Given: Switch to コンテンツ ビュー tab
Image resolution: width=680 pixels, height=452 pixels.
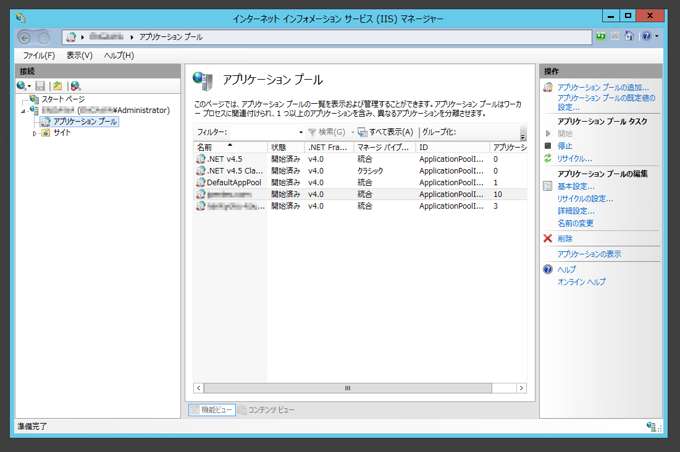Looking at the screenshot, I should coord(266,409).
